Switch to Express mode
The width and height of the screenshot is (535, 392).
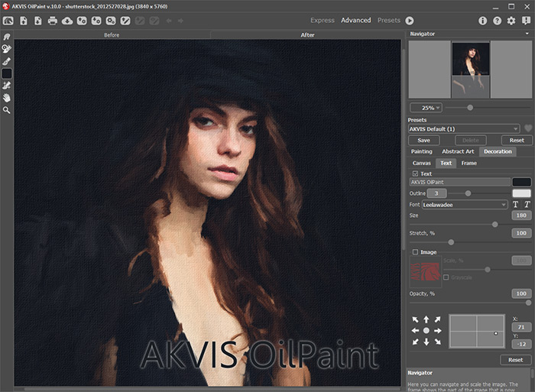(x=323, y=21)
